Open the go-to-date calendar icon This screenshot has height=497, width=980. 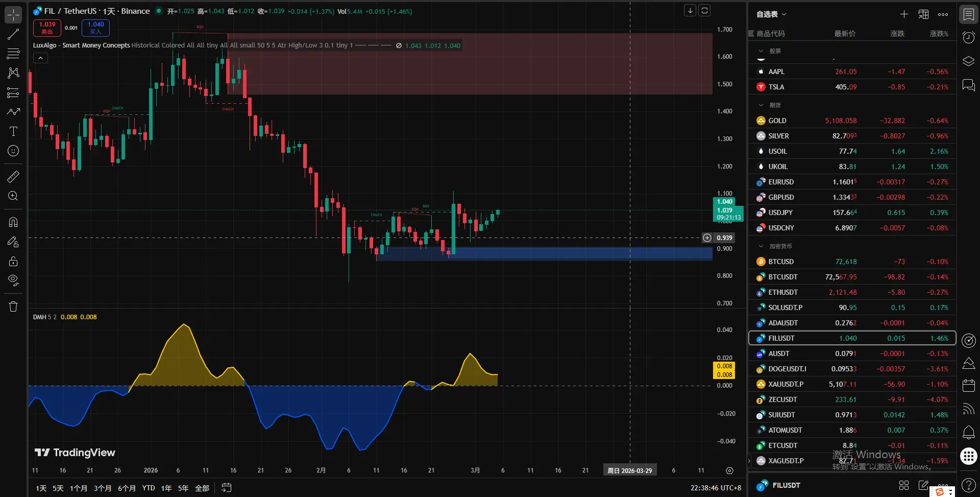(227, 488)
